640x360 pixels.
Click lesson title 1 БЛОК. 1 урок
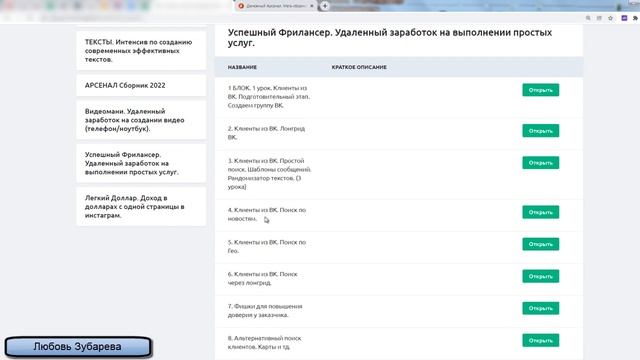pyautogui.click(x=269, y=97)
